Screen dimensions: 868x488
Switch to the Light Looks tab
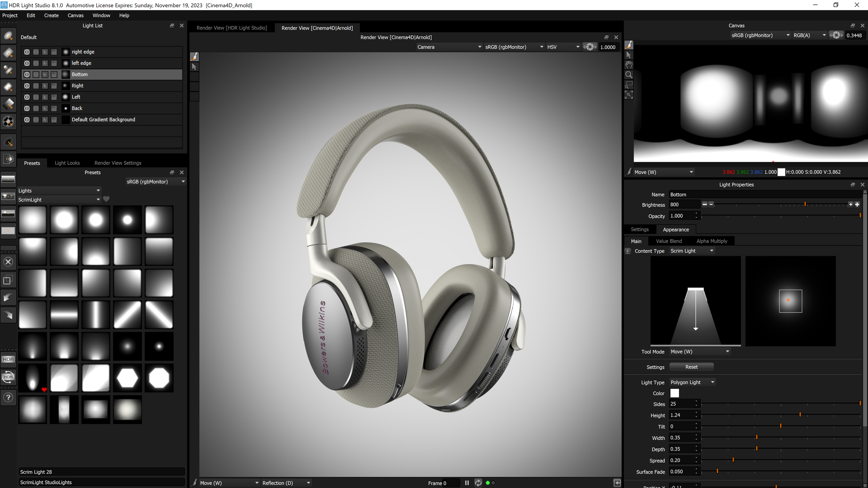[67, 162]
